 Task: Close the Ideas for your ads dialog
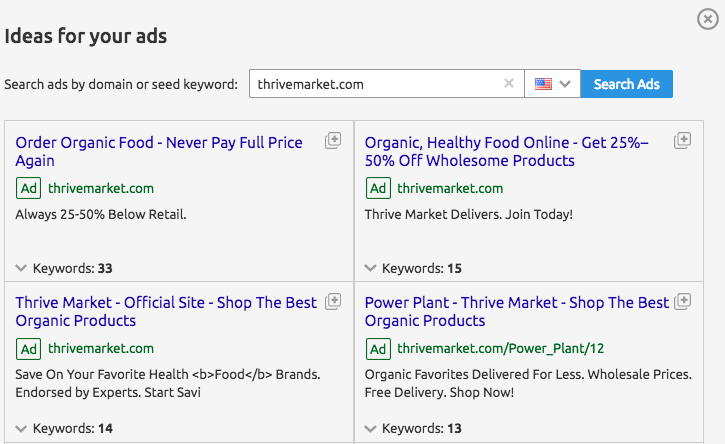[707, 19]
